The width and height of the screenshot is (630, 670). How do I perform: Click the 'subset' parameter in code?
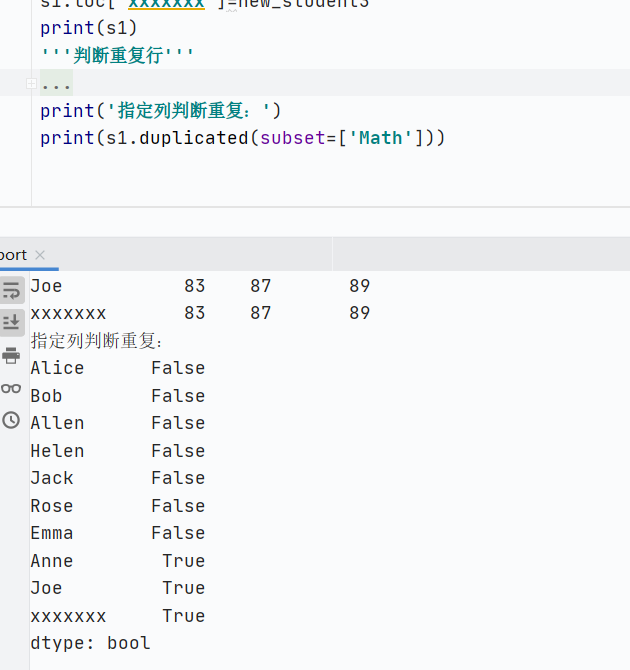(293, 138)
